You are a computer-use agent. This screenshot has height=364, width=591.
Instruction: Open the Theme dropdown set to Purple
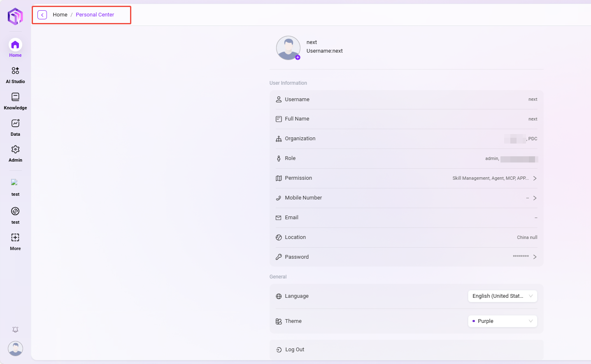(502, 321)
